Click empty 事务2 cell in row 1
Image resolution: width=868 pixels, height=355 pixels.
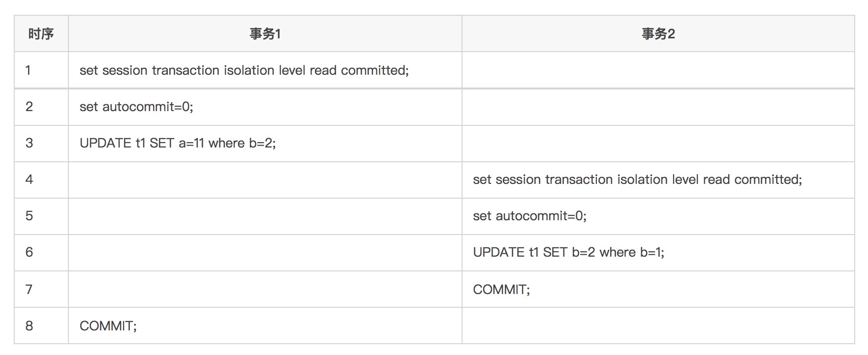658,70
